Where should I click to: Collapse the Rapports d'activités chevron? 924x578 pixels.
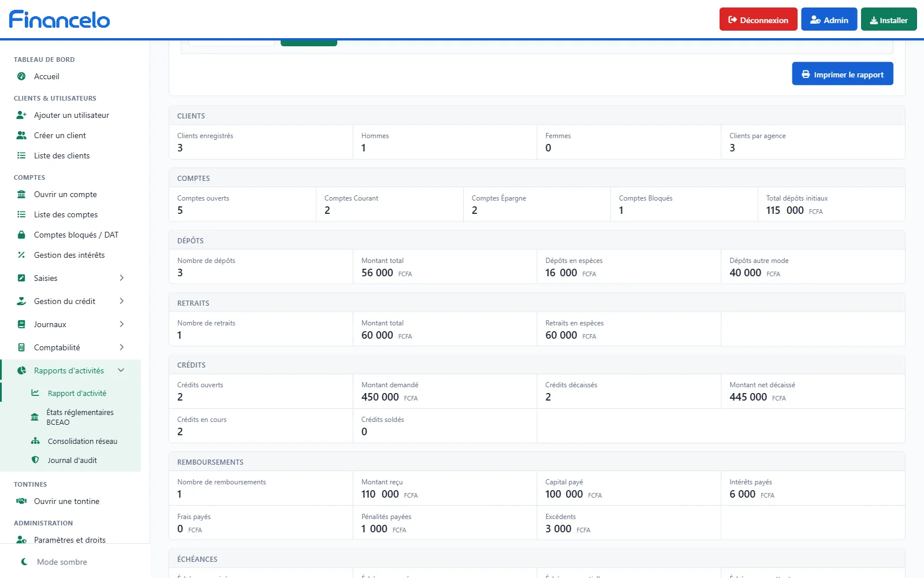(x=121, y=370)
